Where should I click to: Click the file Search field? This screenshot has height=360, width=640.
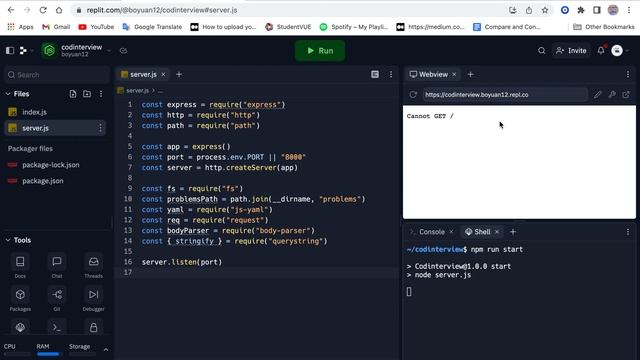57,75
